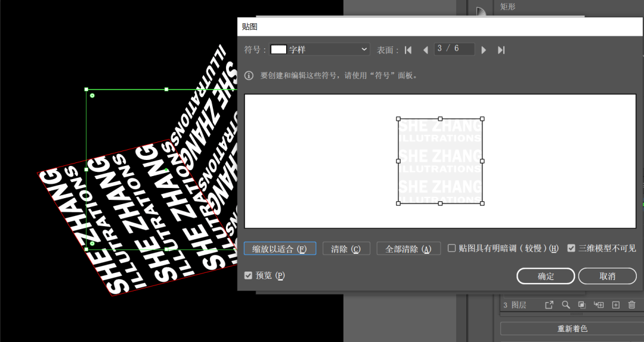This screenshot has height=342, width=644.
Task: Open the 符号 symbol dropdown
Action: pos(320,50)
